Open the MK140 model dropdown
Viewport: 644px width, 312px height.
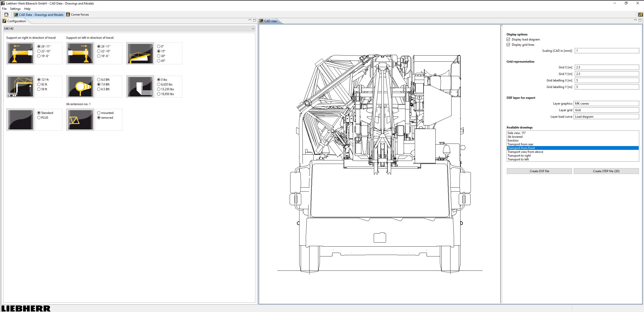click(x=253, y=28)
